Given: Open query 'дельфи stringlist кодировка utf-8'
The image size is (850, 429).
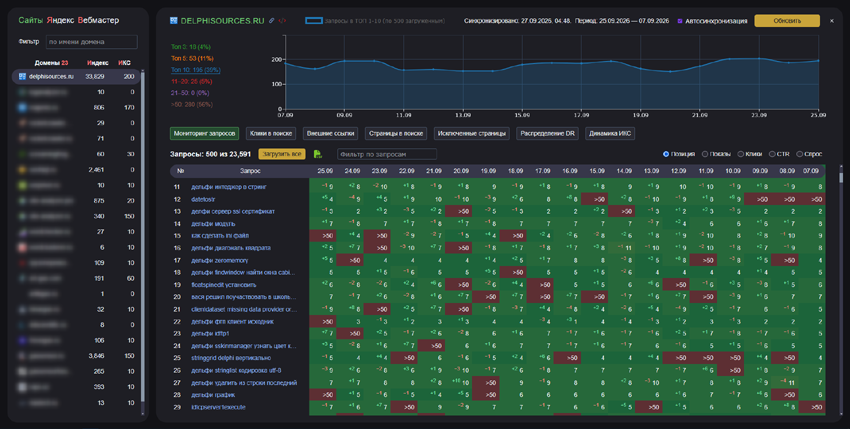Looking at the screenshot, I should pyautogui.click(x=236, y=370).
